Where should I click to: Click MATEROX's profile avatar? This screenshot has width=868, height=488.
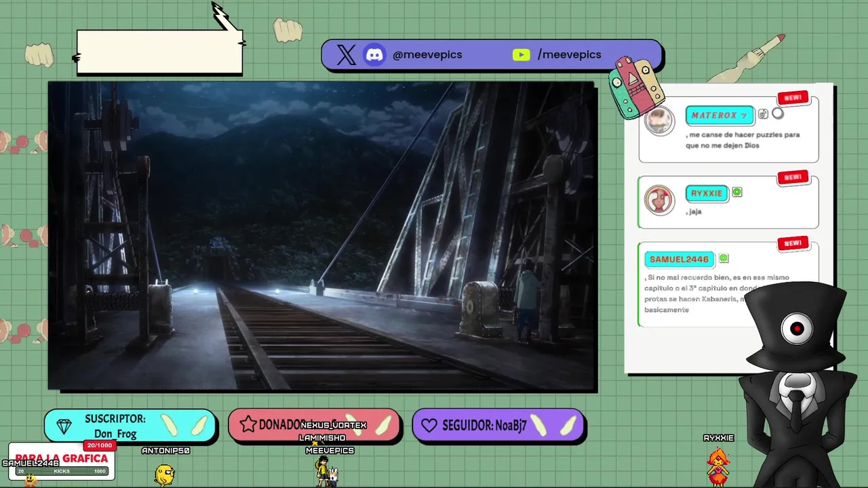click(x=659, y=121)
